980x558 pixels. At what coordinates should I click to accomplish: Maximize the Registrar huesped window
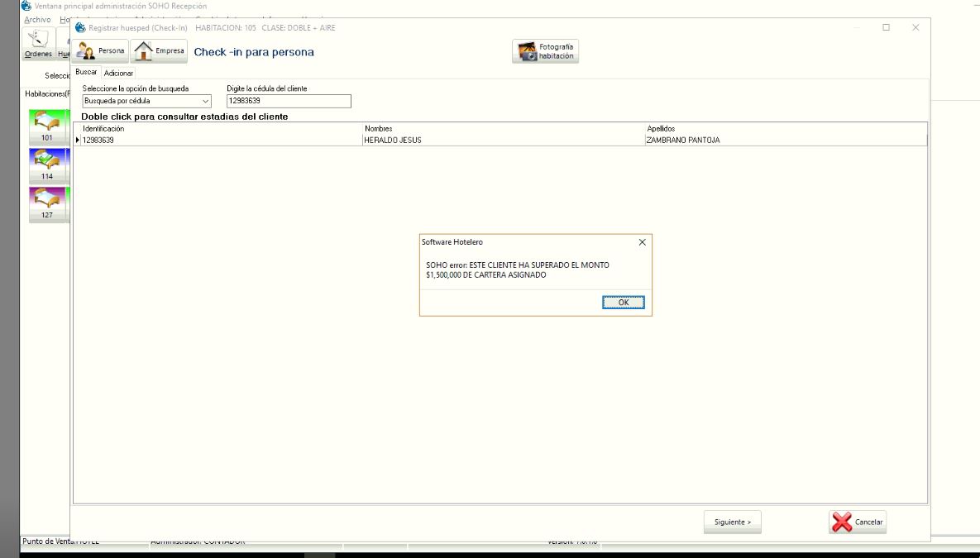point(886,27)
